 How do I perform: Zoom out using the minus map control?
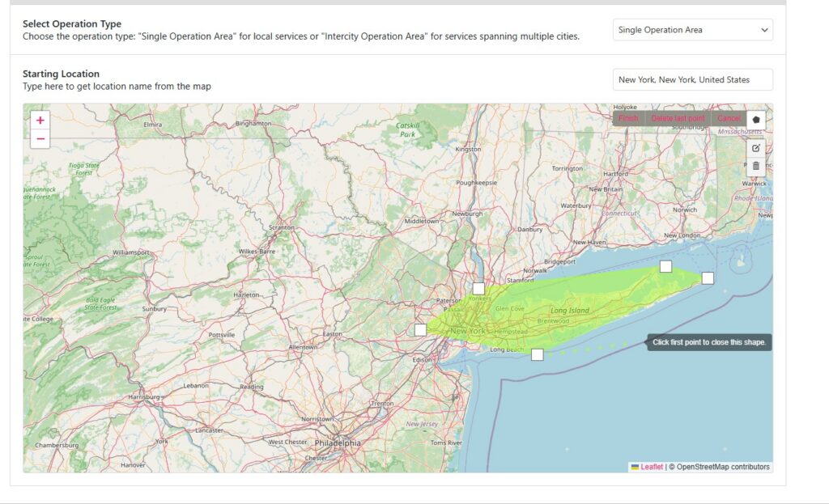(39, 139)
